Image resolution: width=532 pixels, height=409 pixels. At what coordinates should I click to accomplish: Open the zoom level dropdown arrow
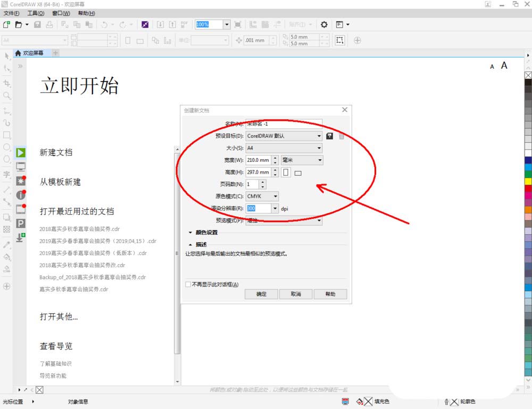click(x=227, y=24)
